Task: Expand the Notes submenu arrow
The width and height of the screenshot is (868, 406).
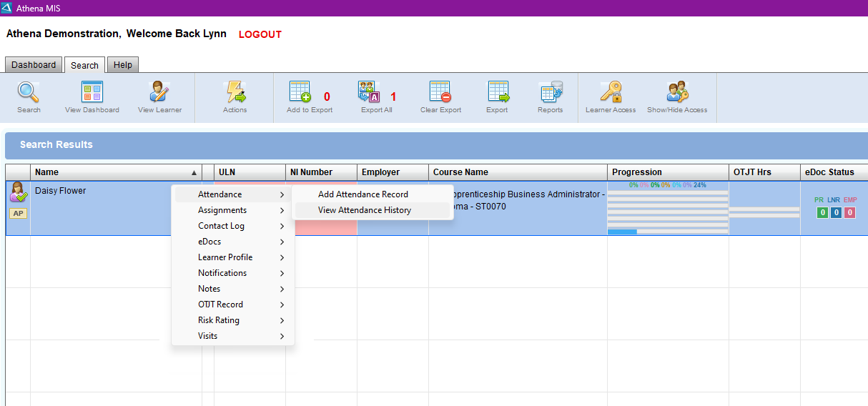Action: pos(282,289)
